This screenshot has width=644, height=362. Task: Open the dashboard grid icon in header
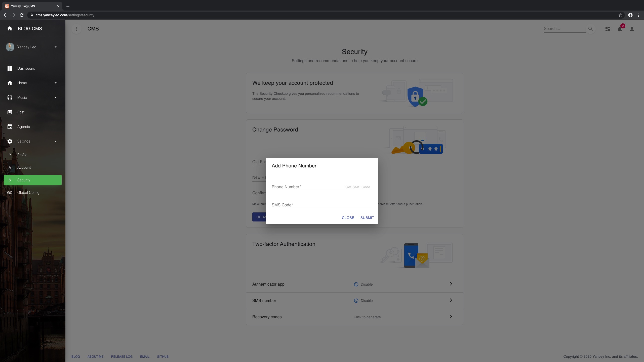tap(608, 29)
